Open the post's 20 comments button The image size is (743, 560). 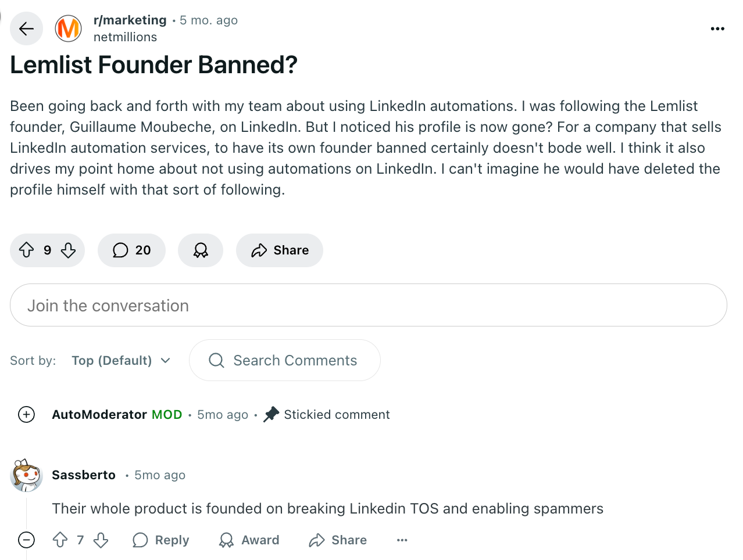pos(131,250)
